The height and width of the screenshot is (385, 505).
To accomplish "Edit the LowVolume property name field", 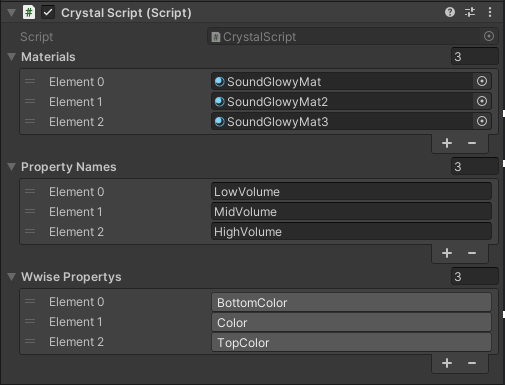I will pos(351,192).
